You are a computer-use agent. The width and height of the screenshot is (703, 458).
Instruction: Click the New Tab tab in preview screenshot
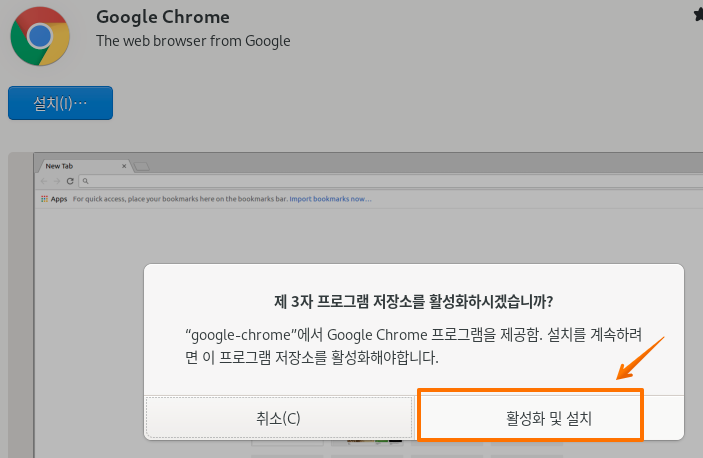pyautogui.click(x=83, y=166)
